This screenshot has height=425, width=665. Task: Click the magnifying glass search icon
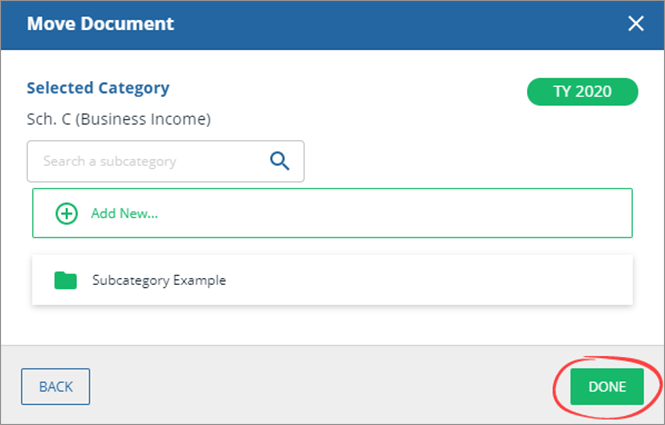coord(280,161)
